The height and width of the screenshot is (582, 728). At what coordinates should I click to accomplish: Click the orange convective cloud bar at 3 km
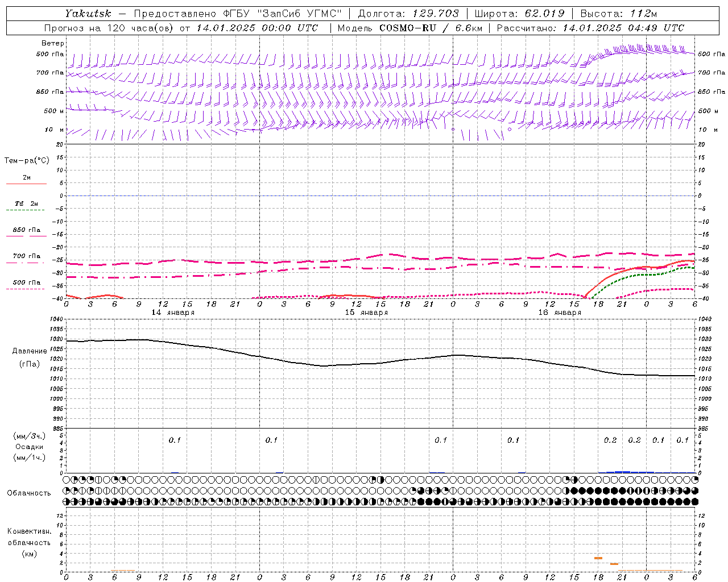click(598, 558)
